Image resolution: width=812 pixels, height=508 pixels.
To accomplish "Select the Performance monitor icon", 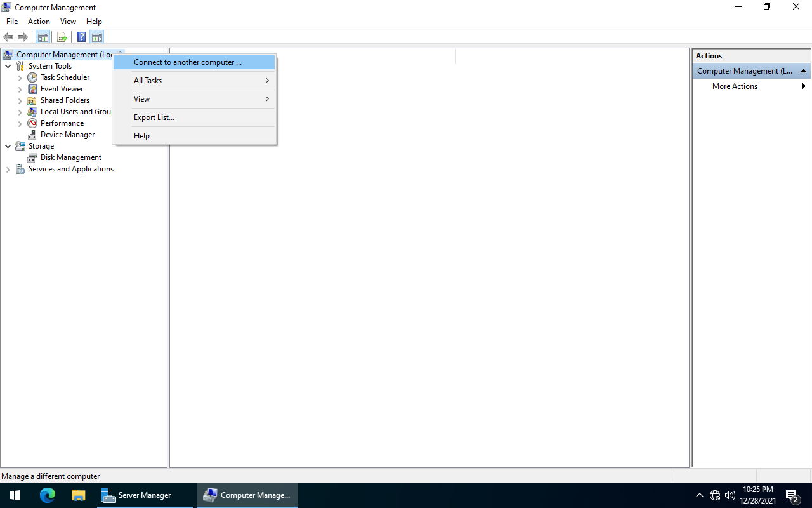I will coord(32,123).
